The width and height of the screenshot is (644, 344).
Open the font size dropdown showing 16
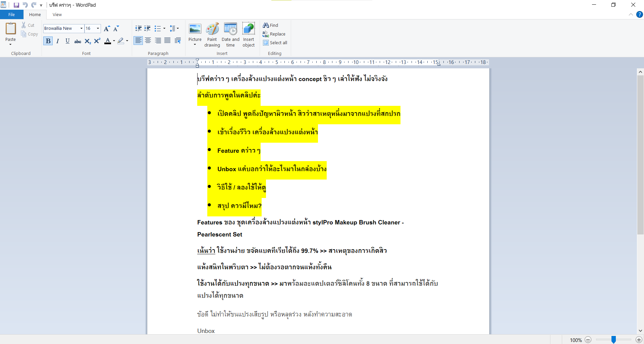pos(98,28)
